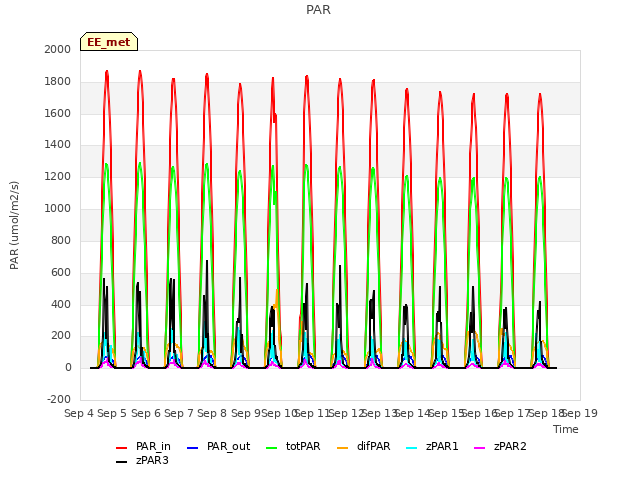640x480 pixels.
Task: Click the EE_met annotation label
Action: (109, 42)
